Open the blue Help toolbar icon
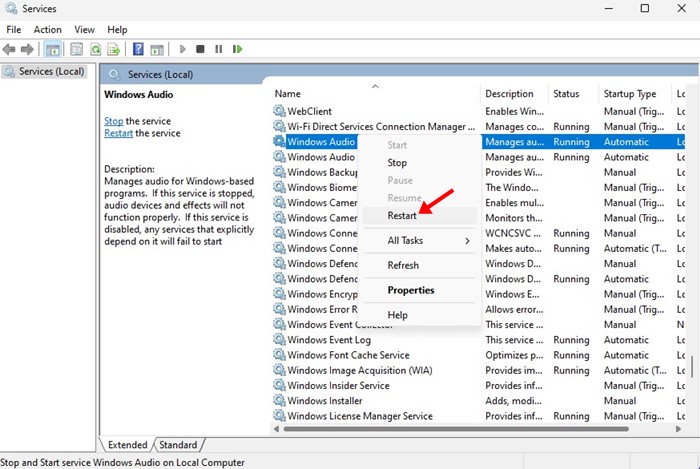The height and width of the screenshot is (469, 700). [138, 49]
